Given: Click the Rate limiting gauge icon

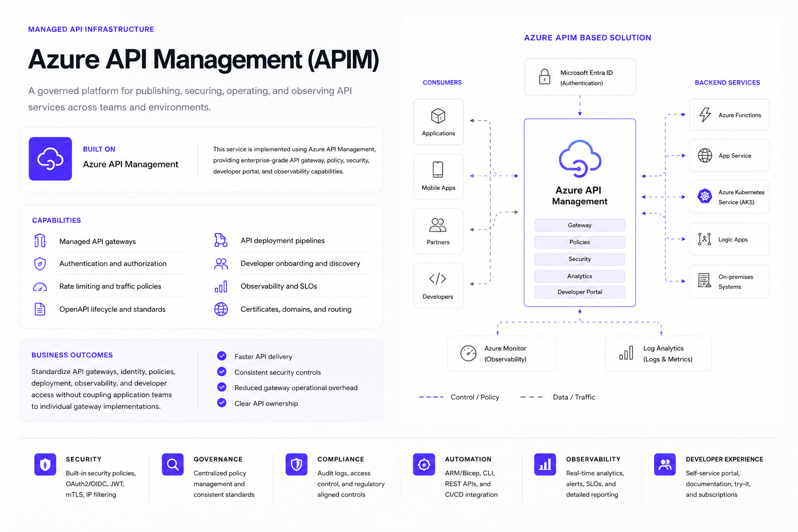Looking at the screenshot, I should coord(40,287).
